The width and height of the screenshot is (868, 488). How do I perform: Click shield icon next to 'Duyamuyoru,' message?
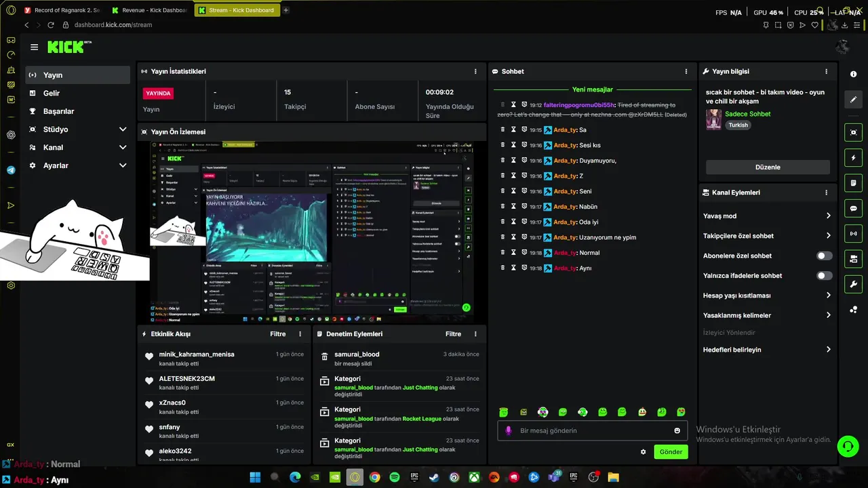[x=524, y=161]
